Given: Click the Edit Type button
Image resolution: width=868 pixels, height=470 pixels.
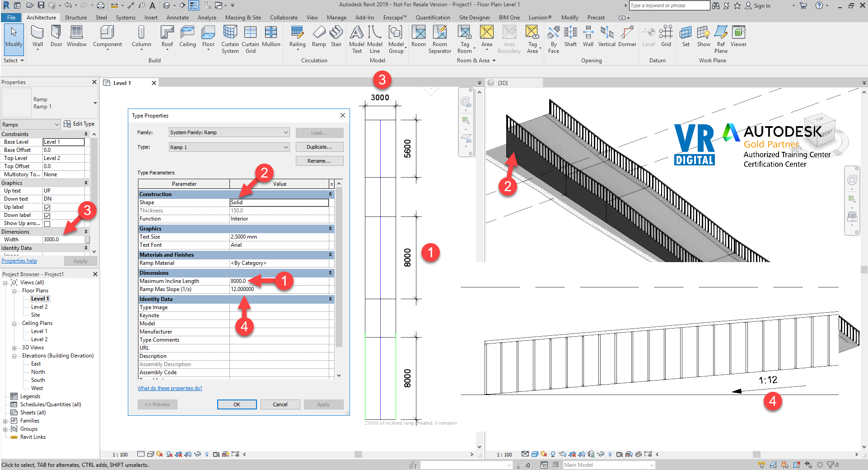Looking at the screenshot, I should tap(79, 124).
